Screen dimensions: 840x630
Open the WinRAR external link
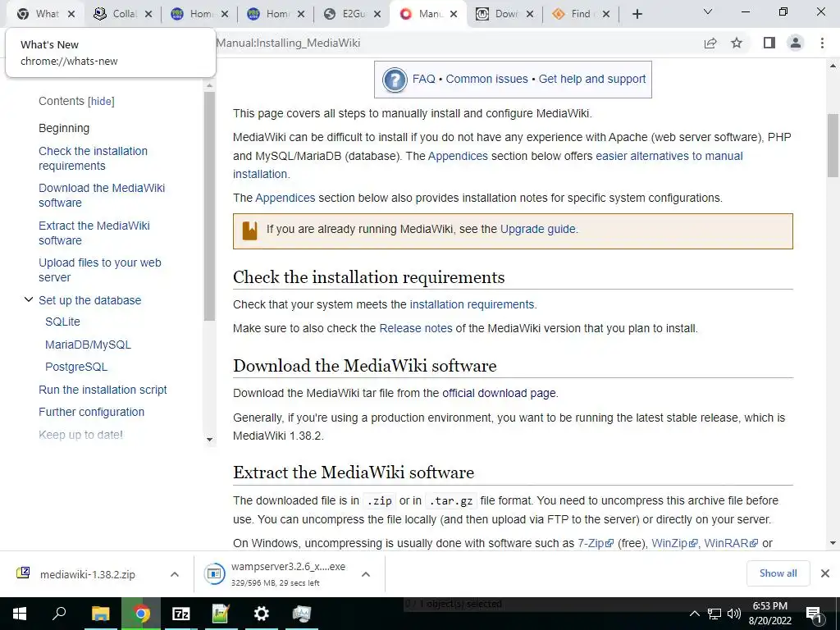[731, 543]
